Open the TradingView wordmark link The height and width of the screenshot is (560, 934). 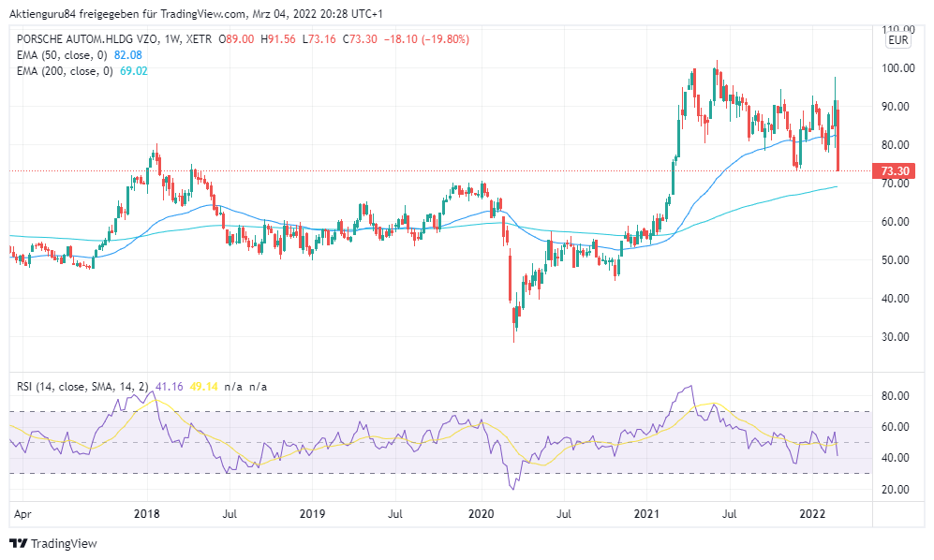(64, 543)
